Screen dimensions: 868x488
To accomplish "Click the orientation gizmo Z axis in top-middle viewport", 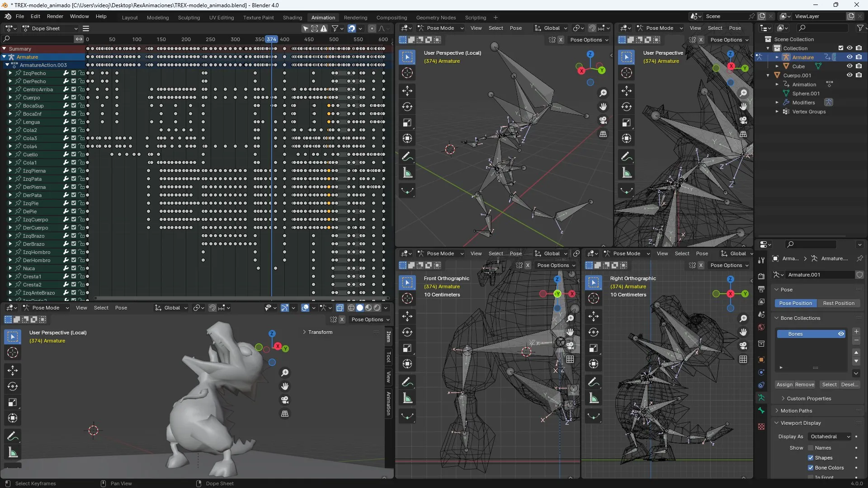I will click(x=590, y=54).
